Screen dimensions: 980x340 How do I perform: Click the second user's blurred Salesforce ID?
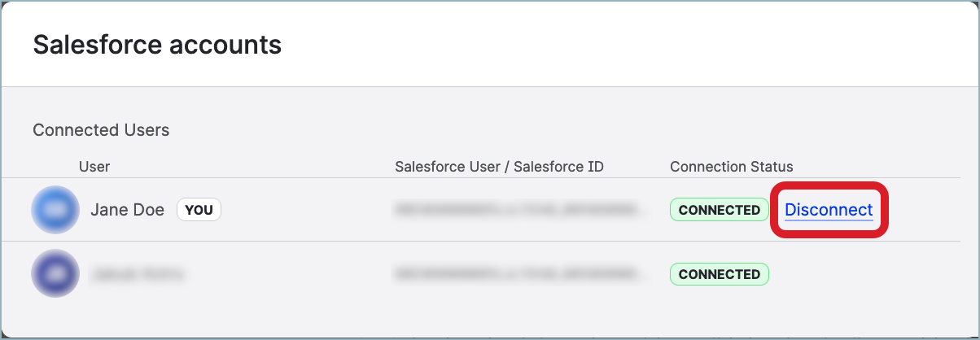coord(522,275)
